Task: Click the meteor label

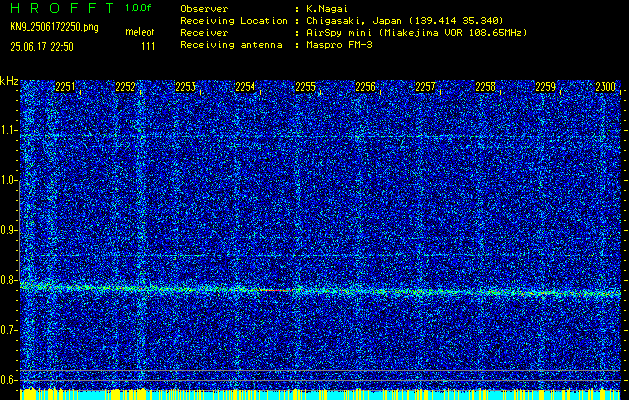Action: coord(140,32)
